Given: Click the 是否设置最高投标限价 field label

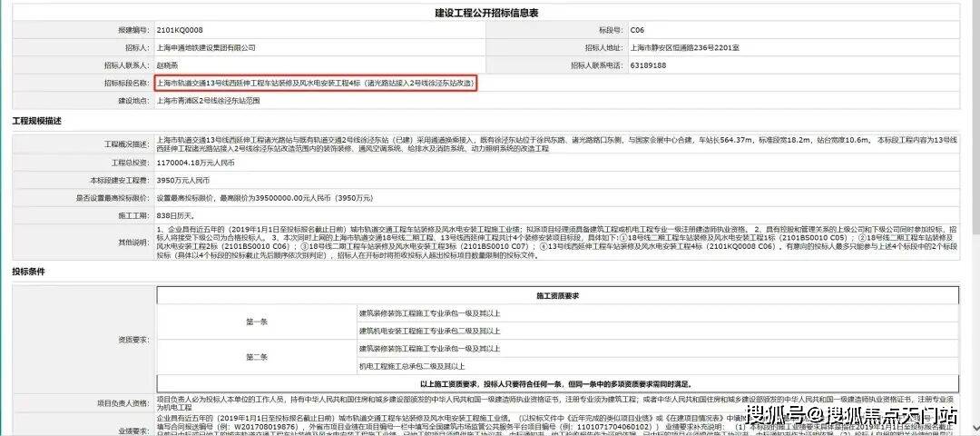Looking at the screenshot, I should click(x=113, y=198).
